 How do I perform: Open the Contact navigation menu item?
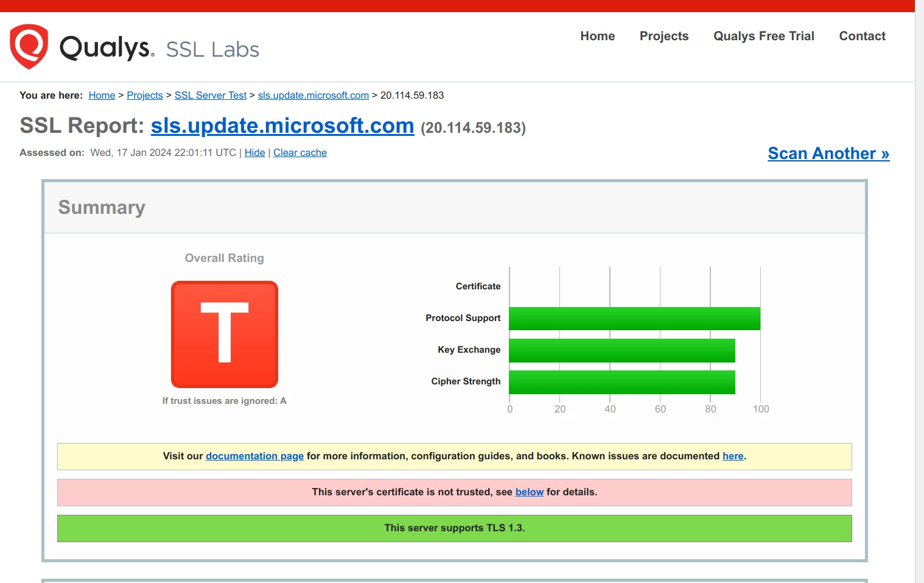pyautogui.click(x=863, y=36)
